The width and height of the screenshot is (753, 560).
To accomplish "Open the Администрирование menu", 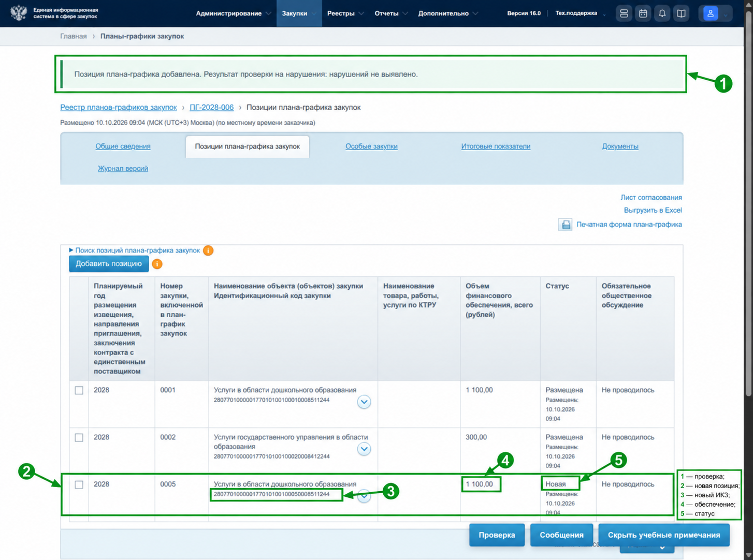I will click(x=233, y=13).
